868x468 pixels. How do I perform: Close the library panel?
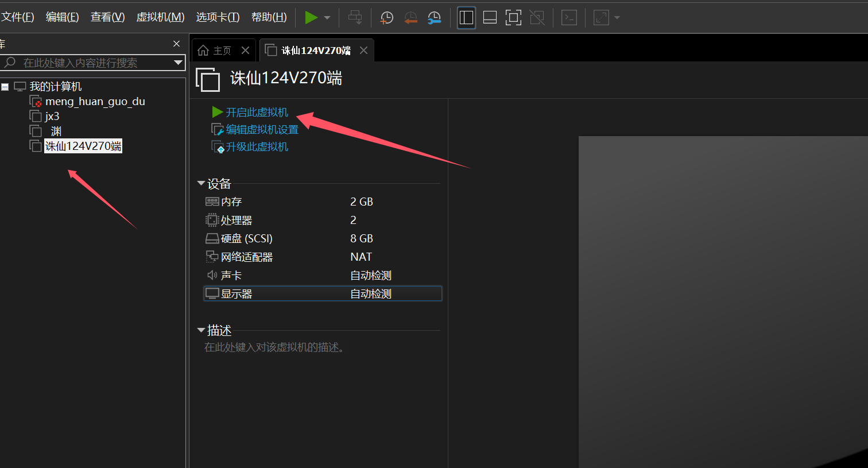176,44
